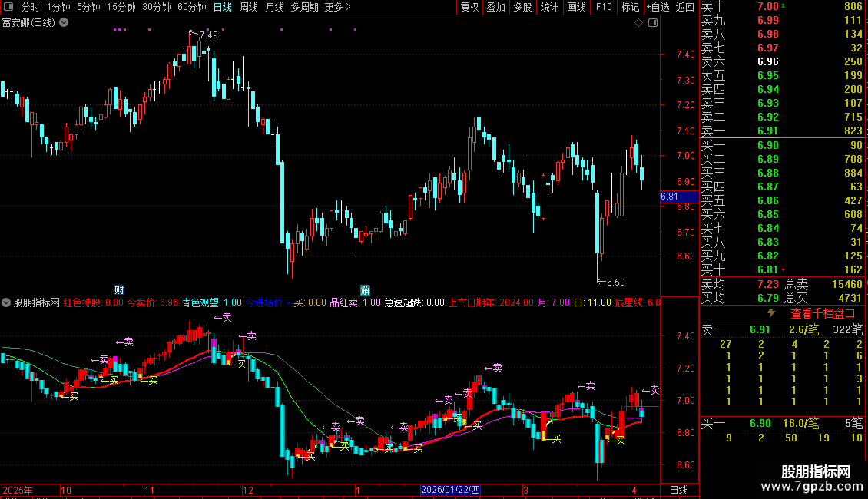
Task: Click the diamond icon above the price chart
Action: click(638, 23)
